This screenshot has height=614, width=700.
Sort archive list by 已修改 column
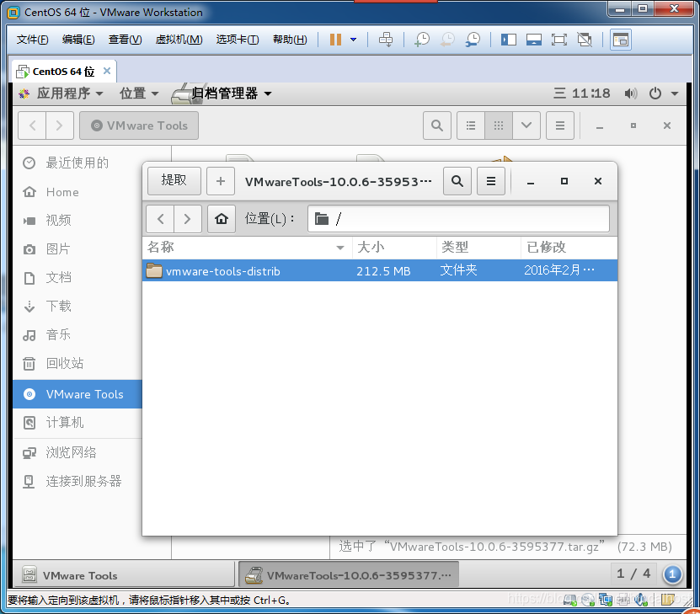569,247
